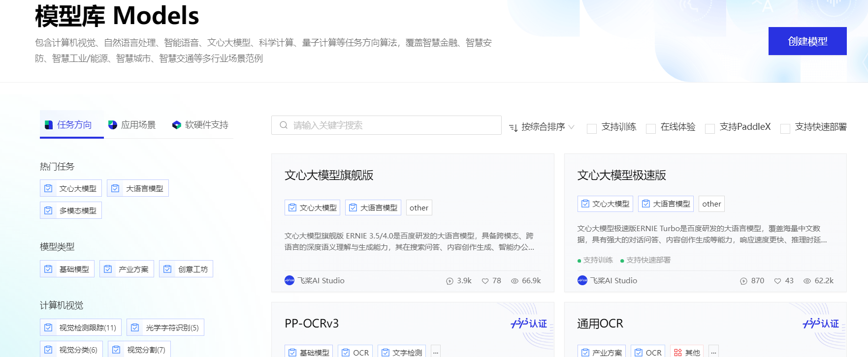Select 大语言模型 under 热门任务
This screenshot has width=868, height=357.
click(138, 188)
